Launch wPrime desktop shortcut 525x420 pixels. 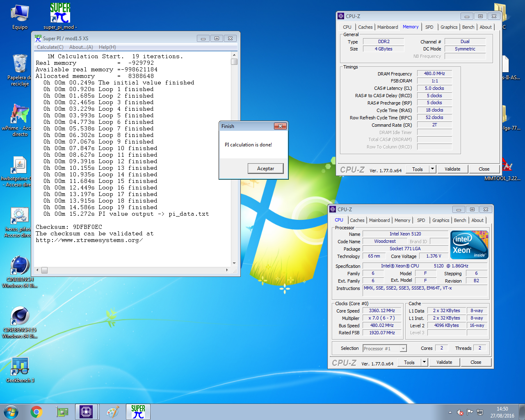click(x=19, y=120)
